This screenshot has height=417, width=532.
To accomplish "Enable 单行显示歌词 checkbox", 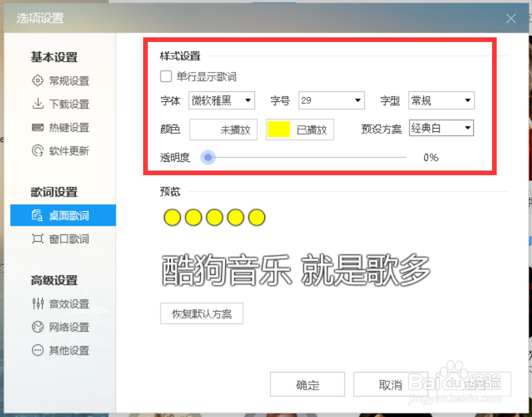I will (166, 77).
